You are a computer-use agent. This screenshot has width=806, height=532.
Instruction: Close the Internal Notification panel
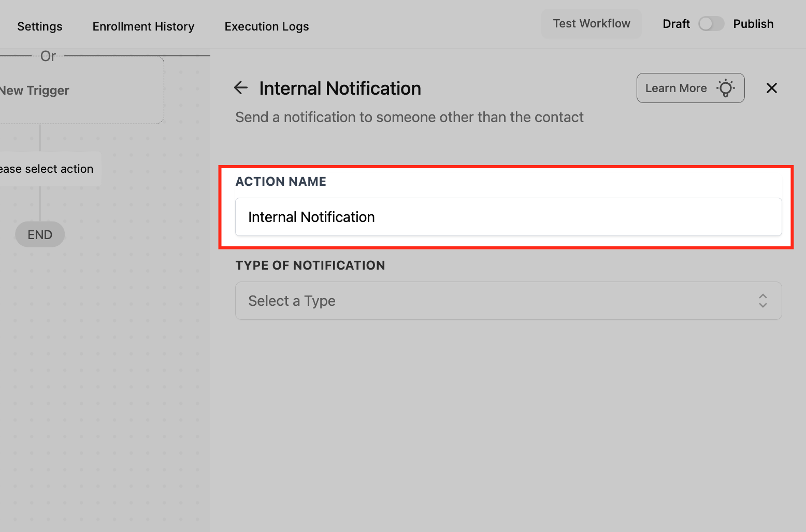pyautogui.click(x=771, y=88)
